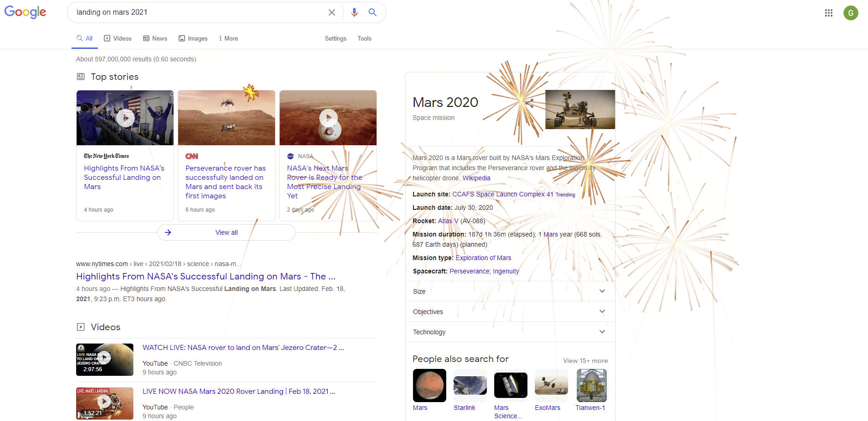Open the Exploration of Mars link
868x421 pixels.
pos(483,258)
